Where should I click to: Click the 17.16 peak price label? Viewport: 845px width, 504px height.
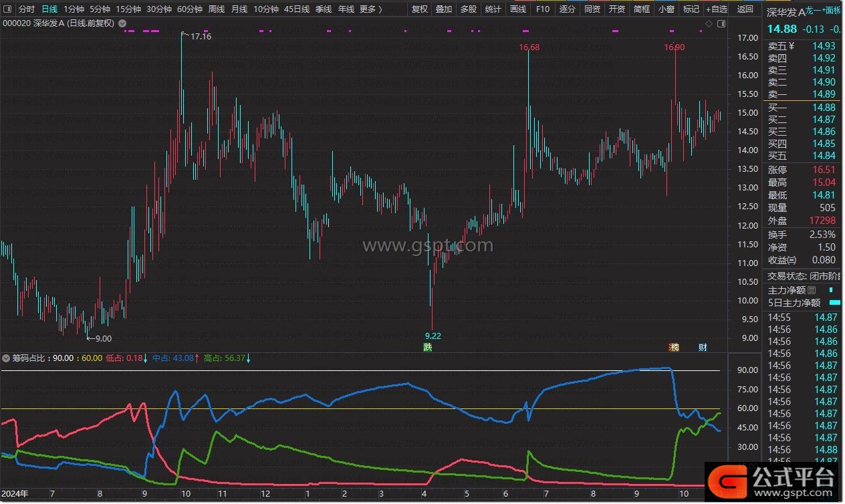coord(201,37)
